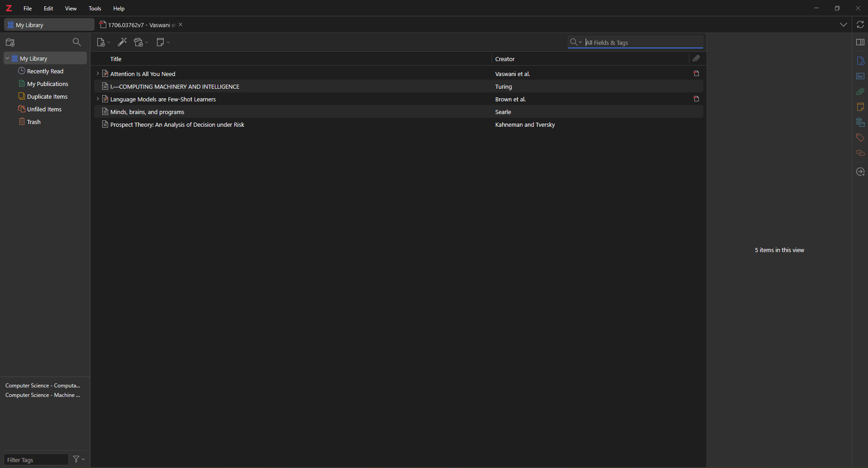Image resolution: width=868 pixels, height=468 pixels.
Task: Open the Attachments section in side navigation
Action: [x=860, y=92]
